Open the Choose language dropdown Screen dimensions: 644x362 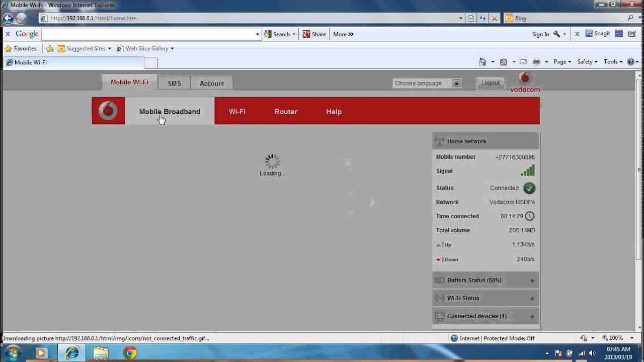tap(427, 83)
